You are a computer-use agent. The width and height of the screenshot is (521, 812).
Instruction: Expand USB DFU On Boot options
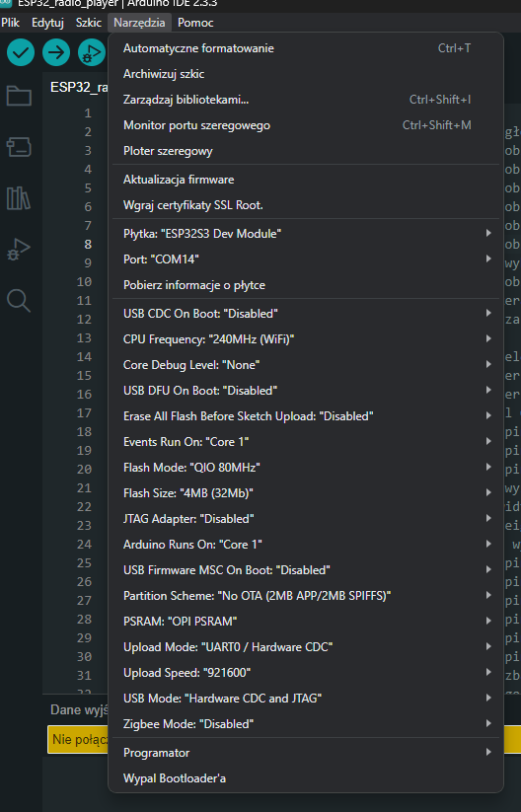(x=306, y=391)
